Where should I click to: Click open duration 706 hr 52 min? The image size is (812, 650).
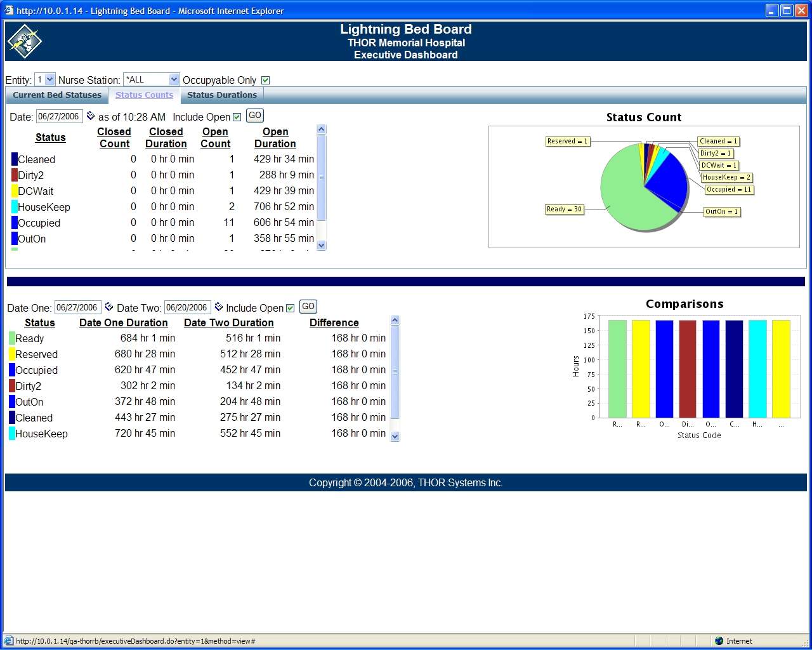(284, 207)
